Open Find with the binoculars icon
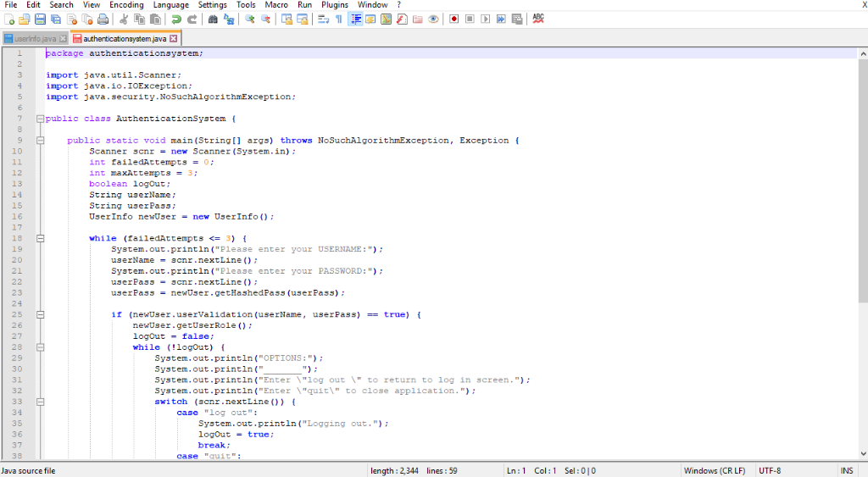Viewport: 868px width, 477px height. pyautogui.click(x=213, y=19)
